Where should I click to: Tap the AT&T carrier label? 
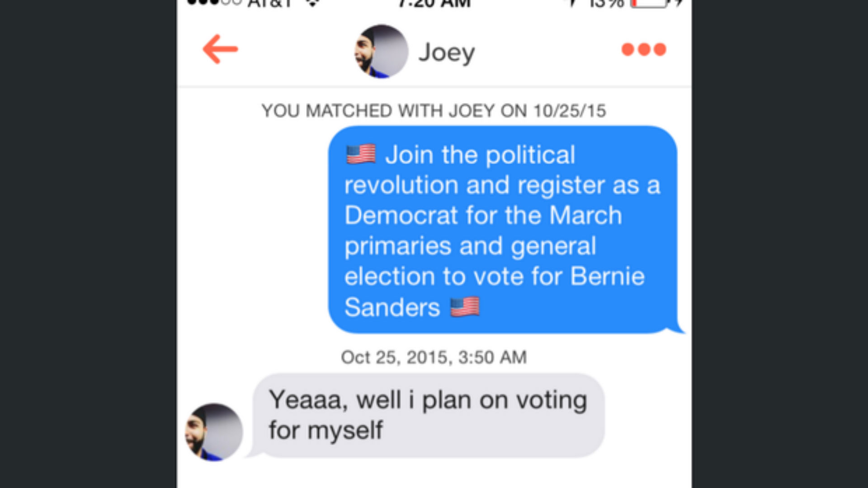click(270, 3)
